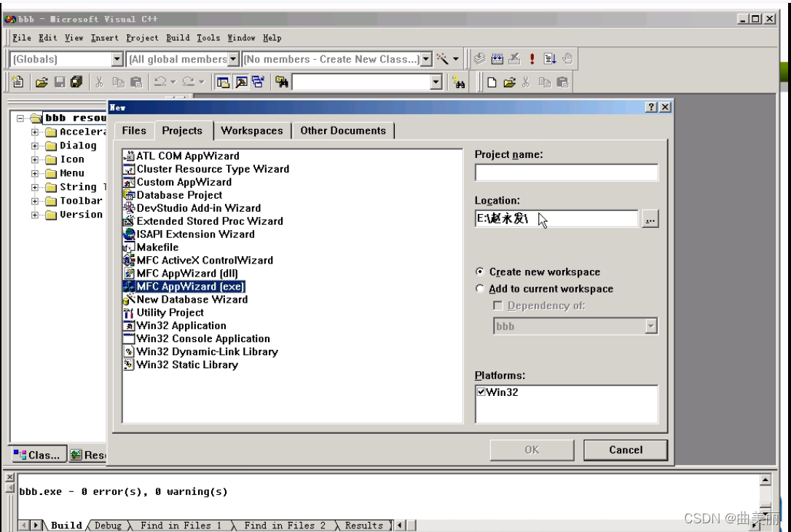Open the File menu

click(x=22, y=38)
